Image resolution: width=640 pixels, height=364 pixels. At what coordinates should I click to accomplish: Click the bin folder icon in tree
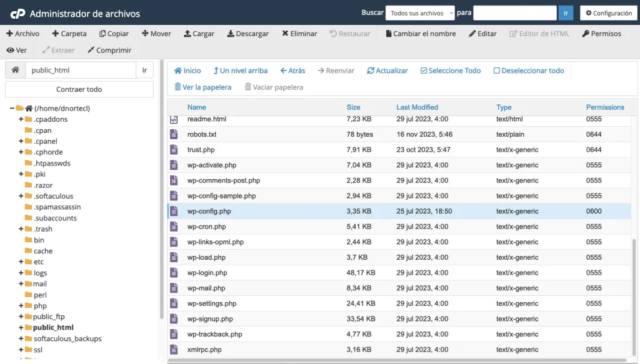28,240
